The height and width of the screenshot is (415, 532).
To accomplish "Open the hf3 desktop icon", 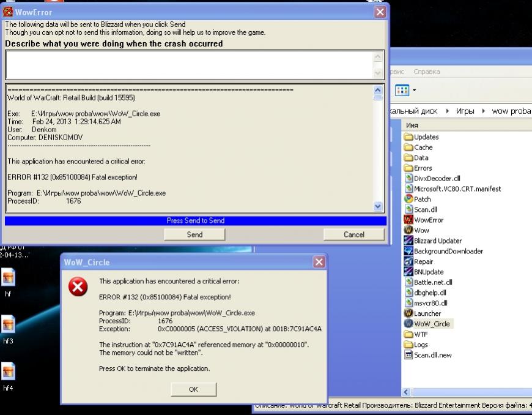I will click(x=9, y=326).
